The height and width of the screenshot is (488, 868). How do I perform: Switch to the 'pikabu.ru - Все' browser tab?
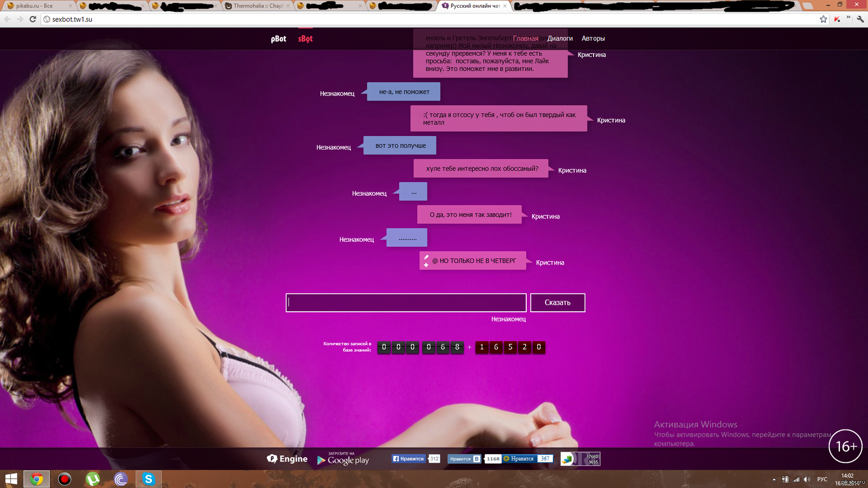[35, 6]
